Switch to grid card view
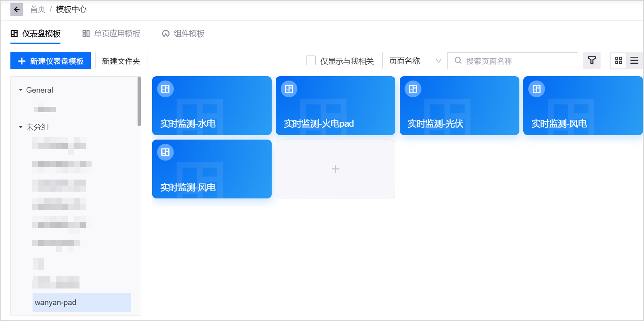The height and width of the screenshot is (321, 644). [x=618, y=61]
